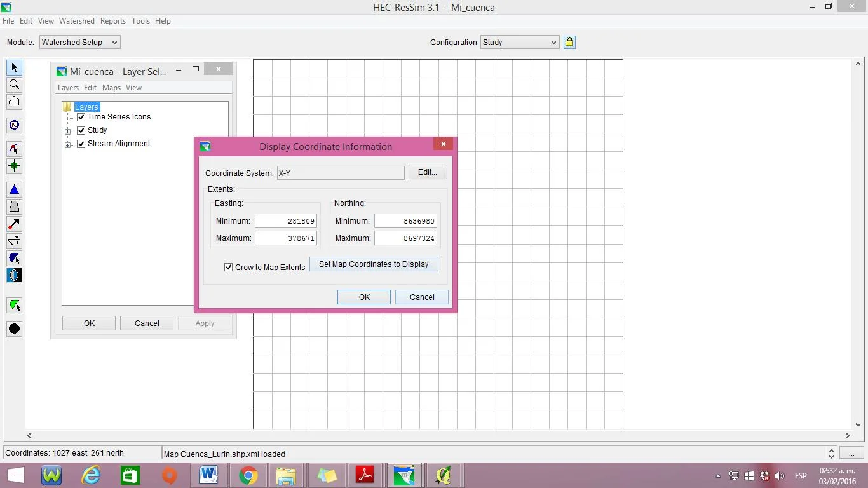Open Internet Explorer from the taskbar
The width and height of the screenshot is (868, 488).
pos(91,475)
